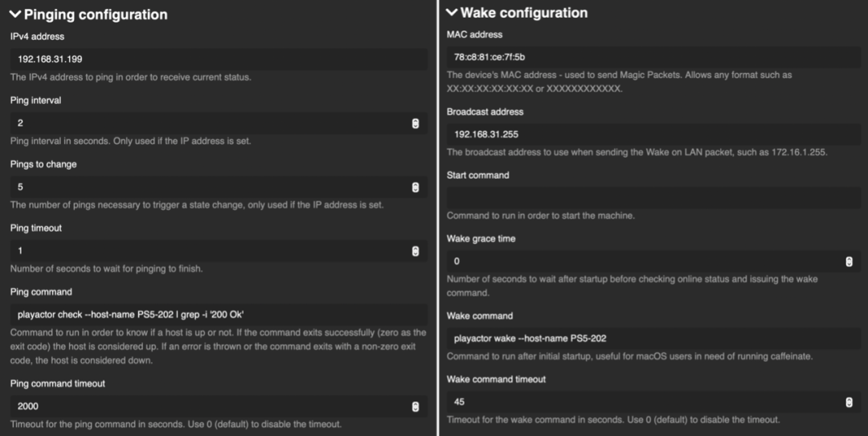This screenshot has width=868, height=436.
Task: Click the MAC address input field
Action: click(x=653, y=57)
